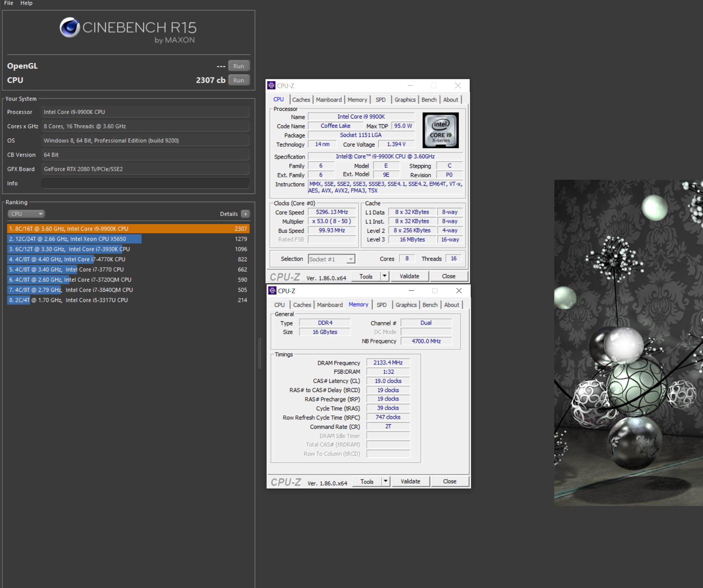Click the panel splitter grip handle
703x588 pixels.
pos(260,353)
